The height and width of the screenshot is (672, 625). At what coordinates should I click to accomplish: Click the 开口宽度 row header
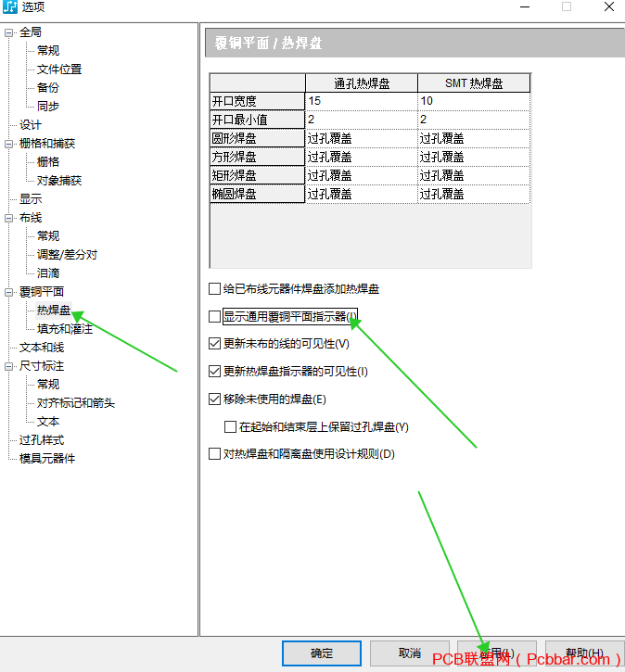point(257,101)
